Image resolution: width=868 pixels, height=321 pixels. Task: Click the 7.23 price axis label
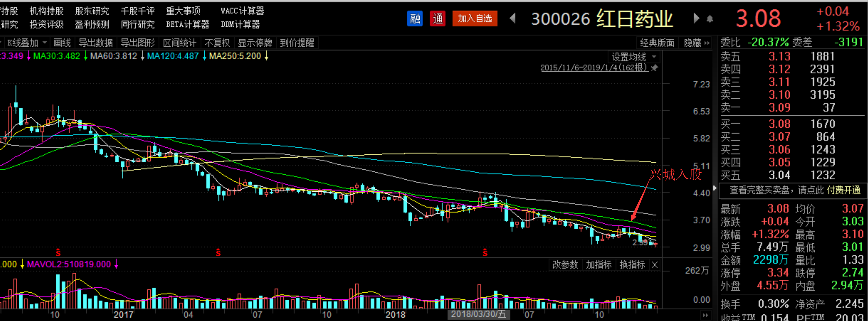click(701, 84)
